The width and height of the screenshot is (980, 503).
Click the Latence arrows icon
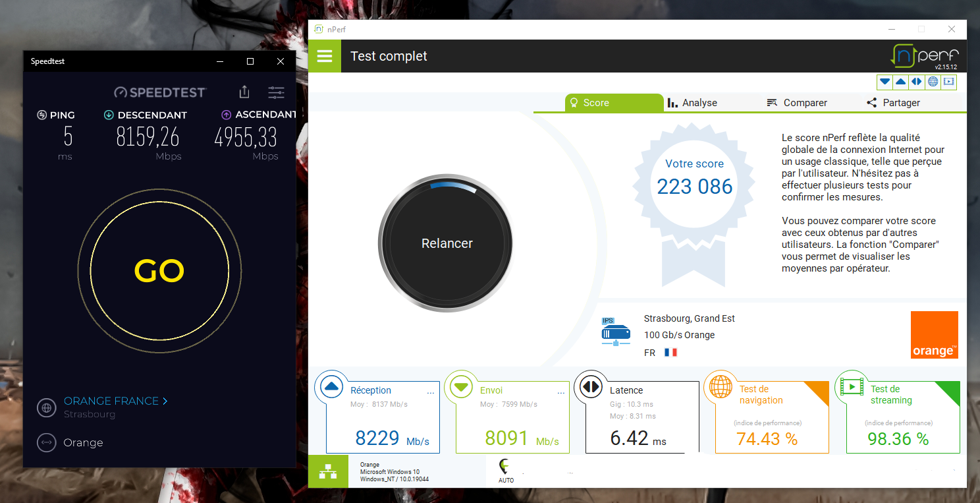(591, 388)
